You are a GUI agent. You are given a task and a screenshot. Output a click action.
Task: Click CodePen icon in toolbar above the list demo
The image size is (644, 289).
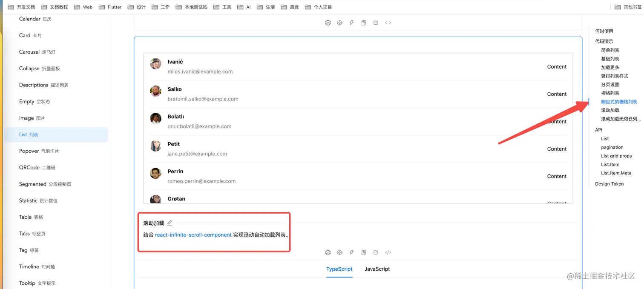339,23
